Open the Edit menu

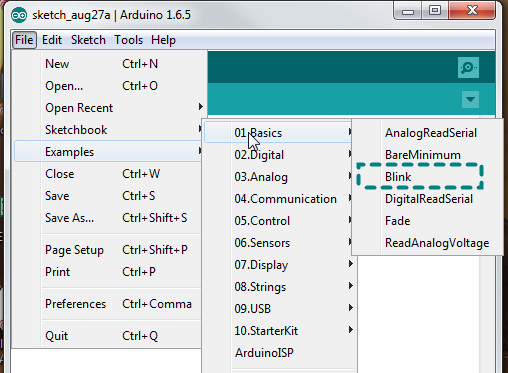[x=52, y=40]
